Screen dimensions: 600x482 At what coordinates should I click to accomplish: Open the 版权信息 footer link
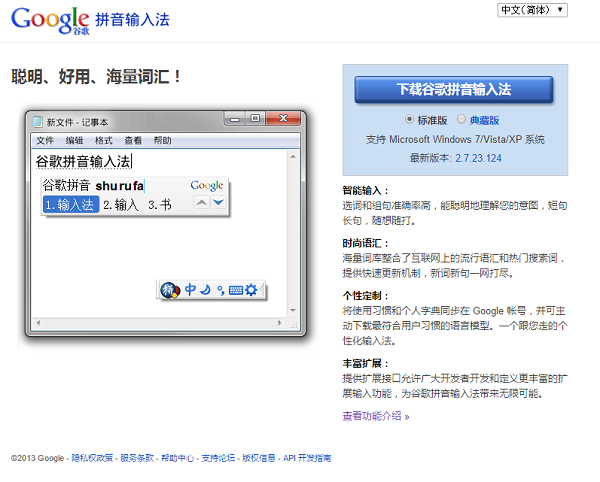tap(259, 458)
